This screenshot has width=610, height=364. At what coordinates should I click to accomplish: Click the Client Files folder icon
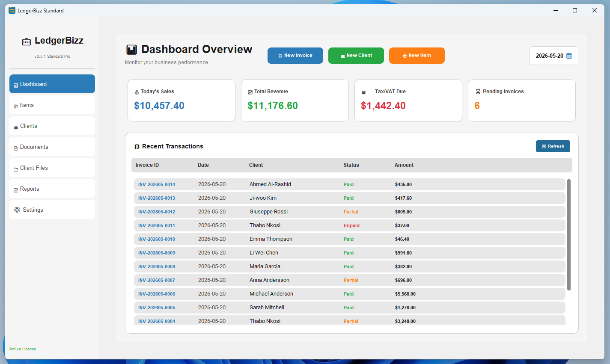coord(16,169)
